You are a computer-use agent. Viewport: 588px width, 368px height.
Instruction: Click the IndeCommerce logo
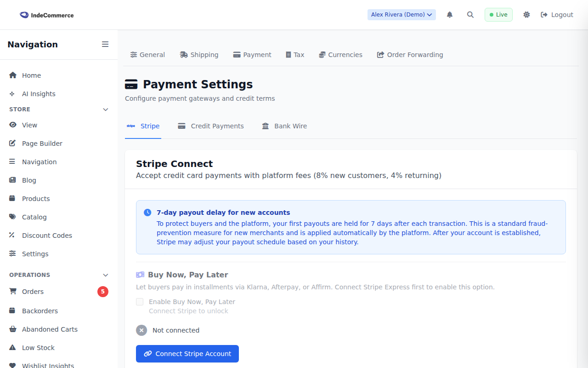pos(46,15)
